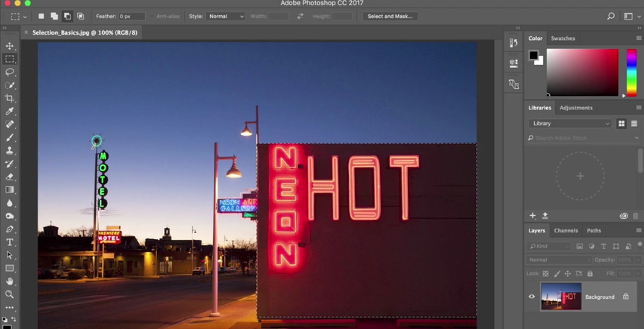
Task: Click the Select and Mask button
Action: coord(390,16)
